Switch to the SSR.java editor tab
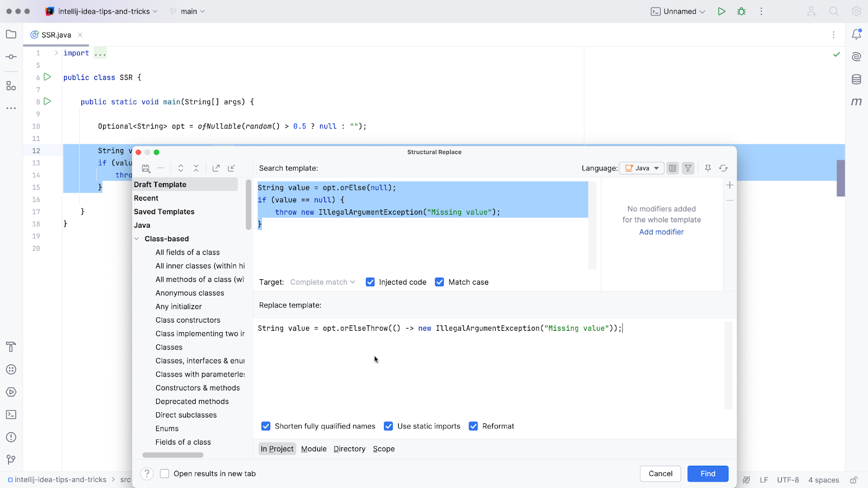Viewport: 868px width, 488px height. point(56,35)
